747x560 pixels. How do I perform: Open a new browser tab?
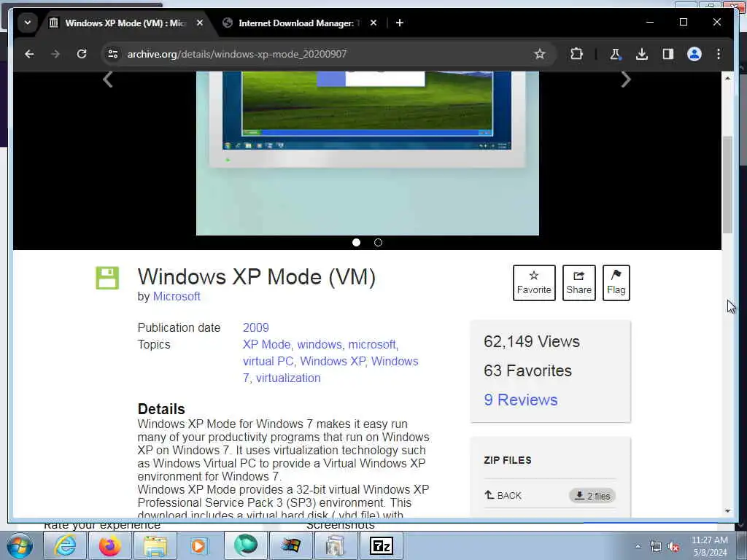tap(400, 23)
